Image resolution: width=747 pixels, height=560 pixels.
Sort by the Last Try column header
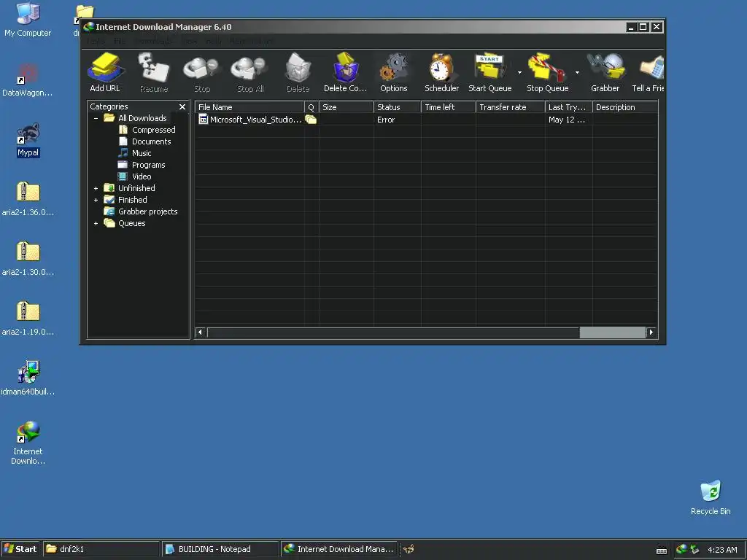click(x=569, y=107)
